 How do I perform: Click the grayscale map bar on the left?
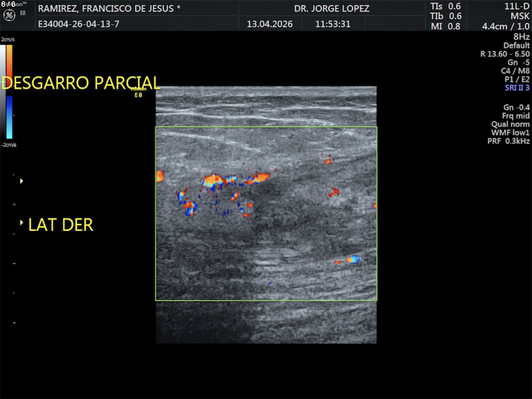(3, 91)
